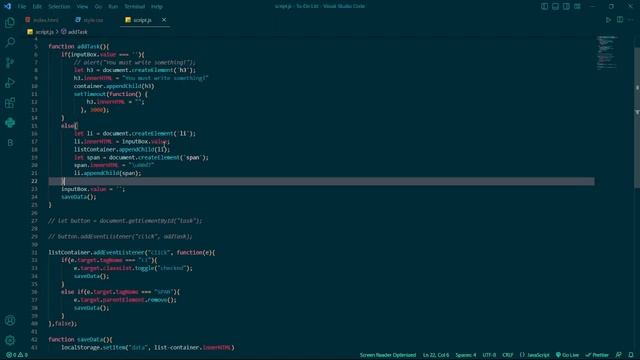
Task: Split the editor to the right
Action: click(620, 20)
